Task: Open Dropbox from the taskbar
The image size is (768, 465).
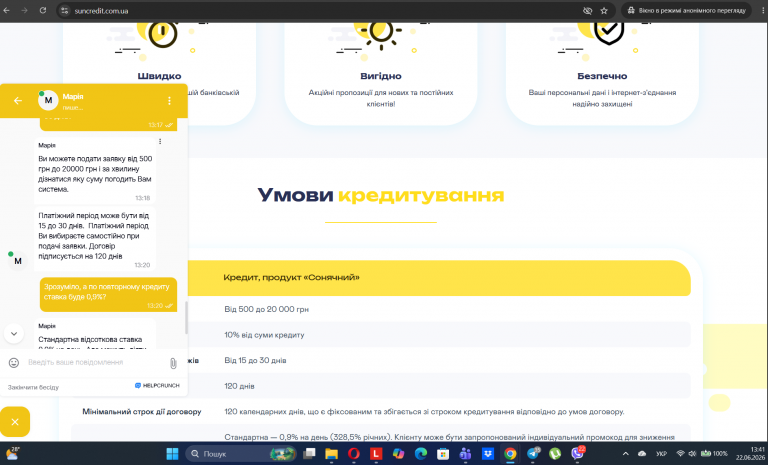Action: pyautogui.click(x=488, y=454)
